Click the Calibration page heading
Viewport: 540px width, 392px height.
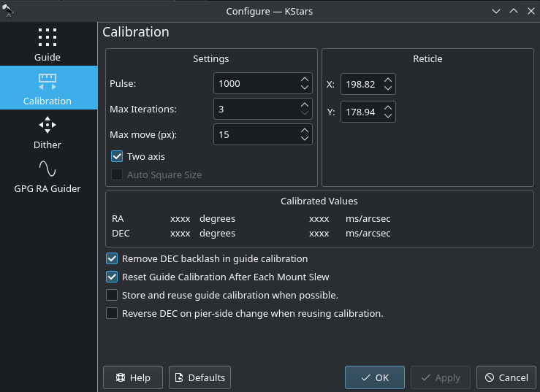tap(136, 32)
